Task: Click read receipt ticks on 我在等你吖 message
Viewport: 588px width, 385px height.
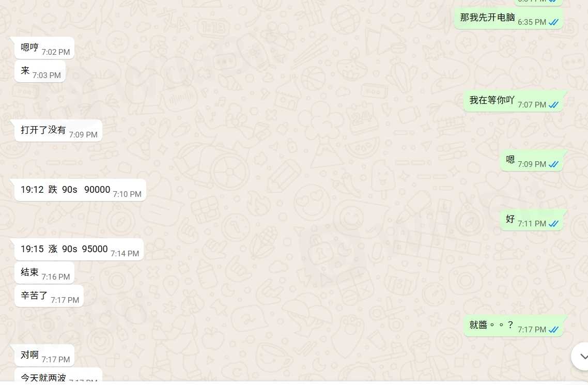Action: [x=553, y=105]
